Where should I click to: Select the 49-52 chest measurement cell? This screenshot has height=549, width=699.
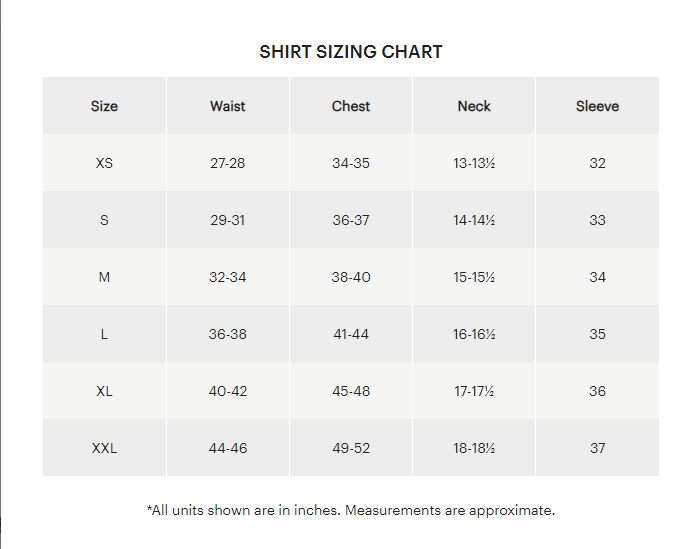click(x=351, y=448)
